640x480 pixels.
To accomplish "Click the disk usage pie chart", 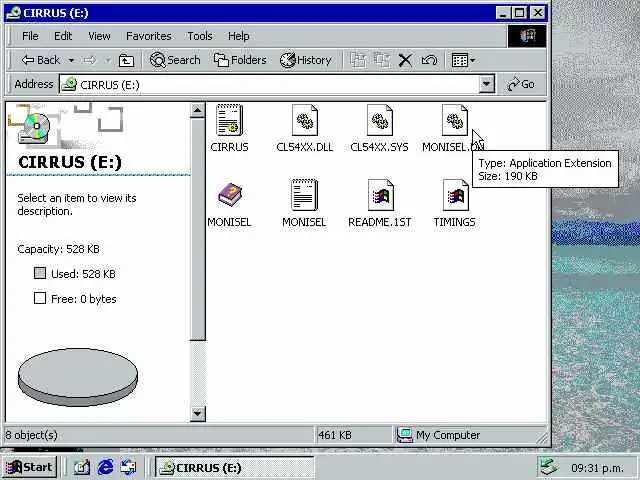I will (78, 377).
